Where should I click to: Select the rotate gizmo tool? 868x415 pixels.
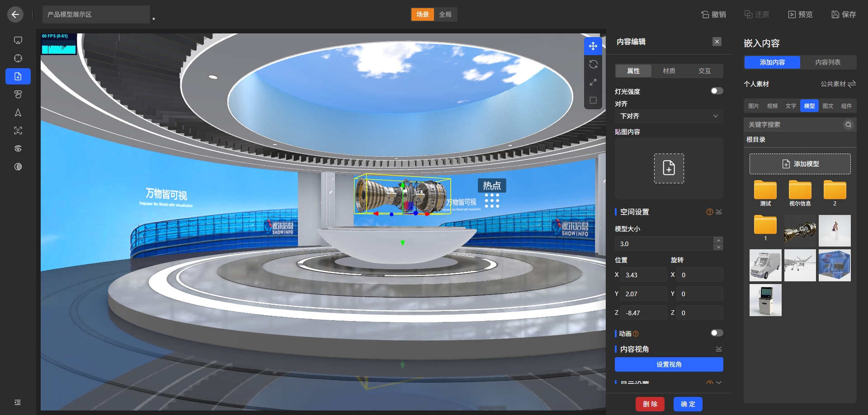pyautogui.click(x=593, y=64)
